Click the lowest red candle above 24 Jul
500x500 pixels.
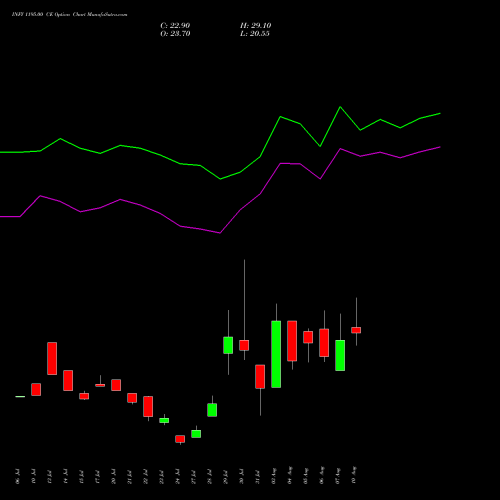[x=180, y=439]
